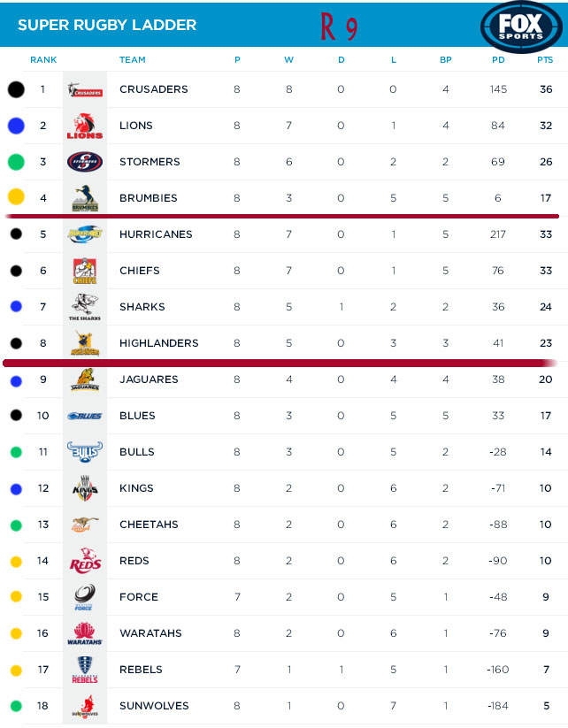Click the Super Rugby Ladder title
Viewport: 568px width, 728px height.
coord(107,25)
